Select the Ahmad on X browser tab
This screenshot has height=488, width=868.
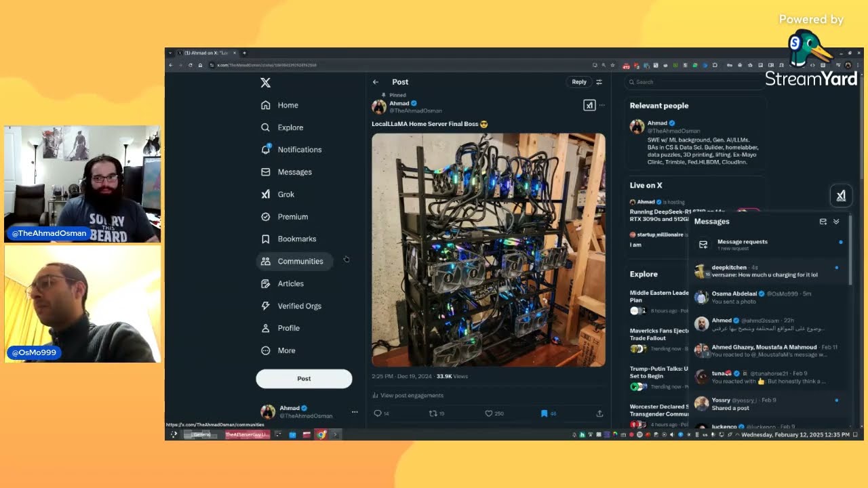pos(206,53)
